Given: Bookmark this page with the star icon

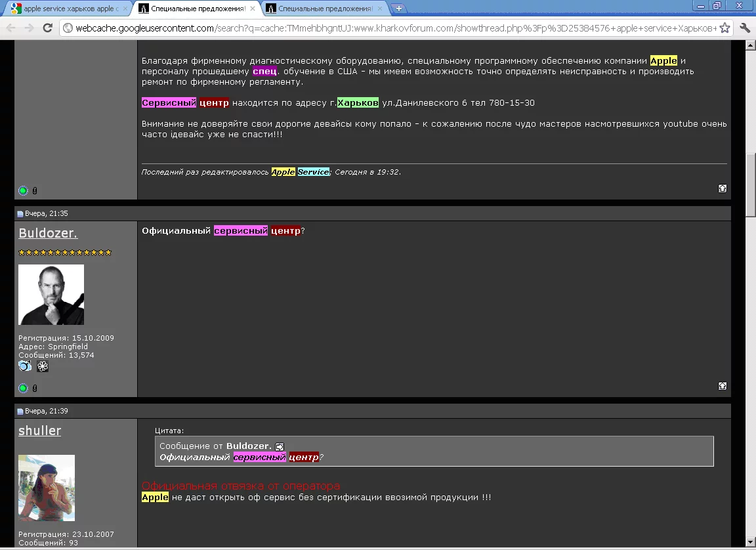Looking at the screenshot, I should click(724, 28).
